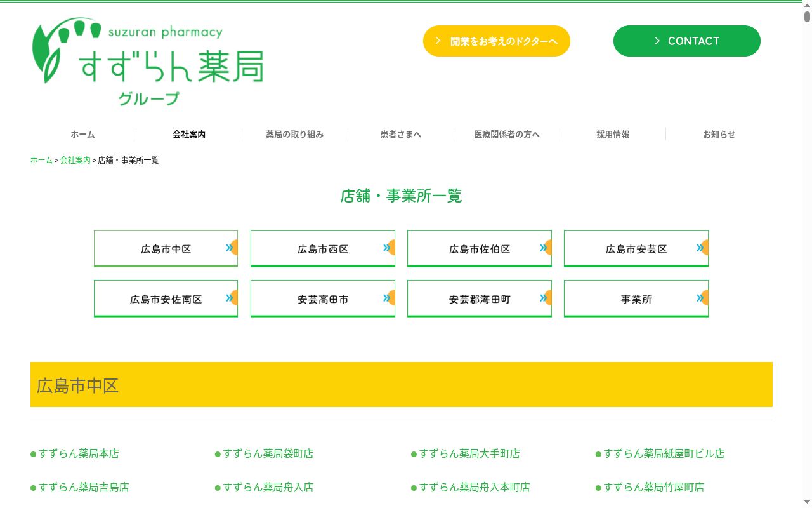Click the double-arrow icon on 広島市佐伯区
The height and width of the screenshot is (508, 812).
click(544, 248)
